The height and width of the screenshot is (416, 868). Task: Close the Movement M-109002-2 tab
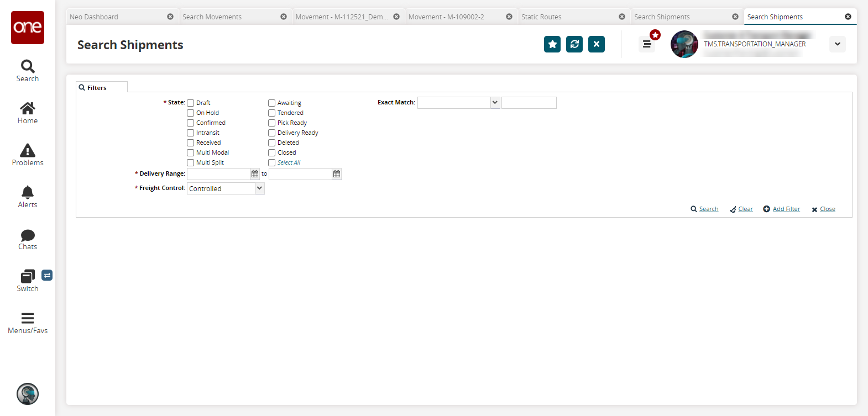tap(509, 17)
